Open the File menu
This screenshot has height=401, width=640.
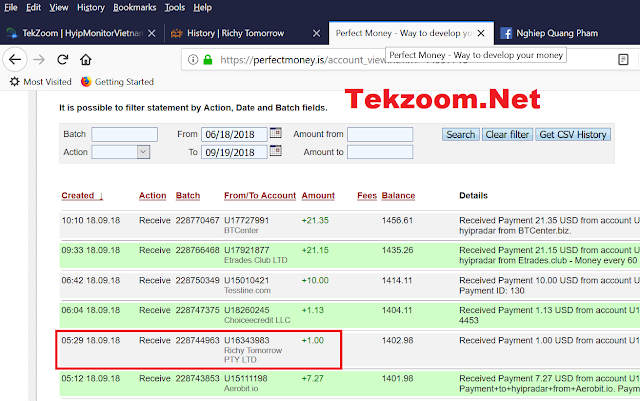(11, 7)
